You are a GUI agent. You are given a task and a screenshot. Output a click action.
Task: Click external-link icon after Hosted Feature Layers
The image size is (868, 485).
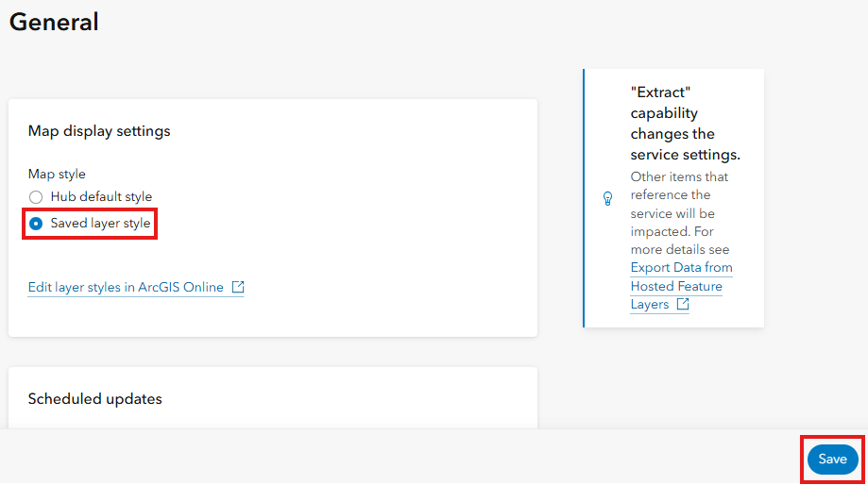pyautogui.click(x=682, y=305)
